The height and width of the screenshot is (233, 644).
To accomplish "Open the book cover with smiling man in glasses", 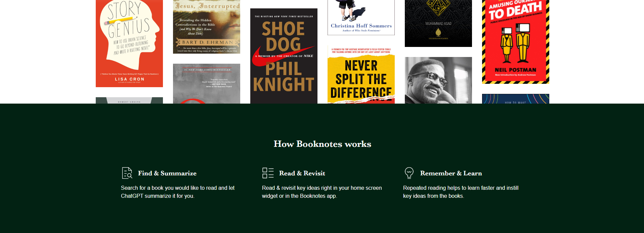I will pos(438,80).
